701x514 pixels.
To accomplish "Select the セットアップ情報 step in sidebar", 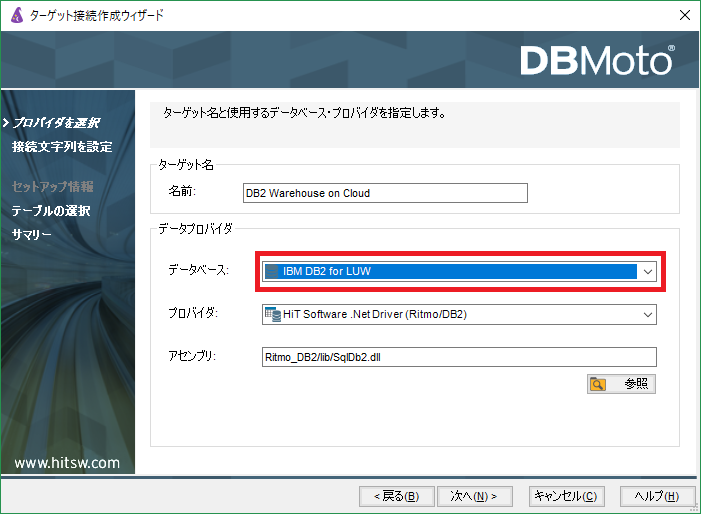I will click(53, 186).
